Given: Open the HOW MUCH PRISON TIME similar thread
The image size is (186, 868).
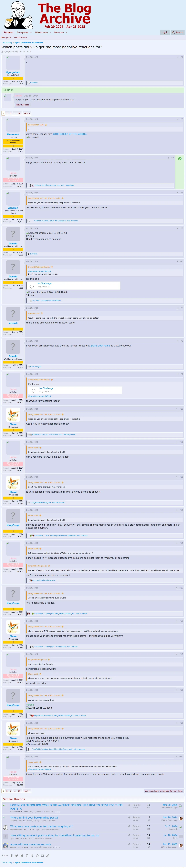Looking at the screenshot, I should 66,807.
